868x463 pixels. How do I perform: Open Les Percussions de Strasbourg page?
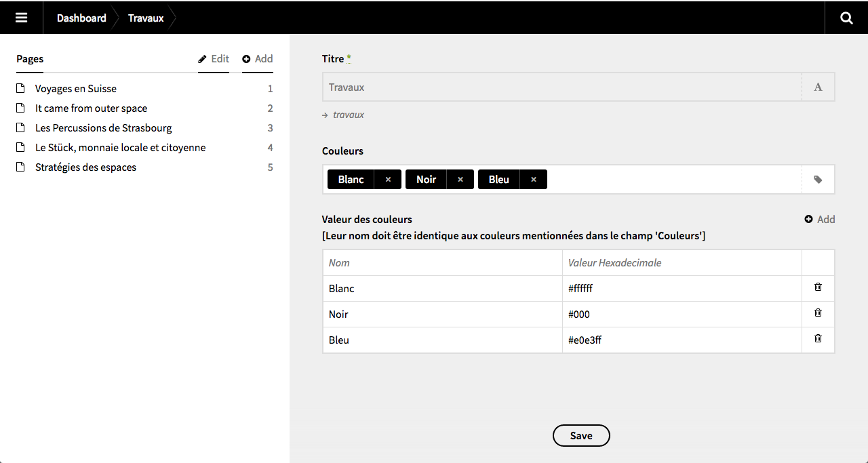coord(103,128)
